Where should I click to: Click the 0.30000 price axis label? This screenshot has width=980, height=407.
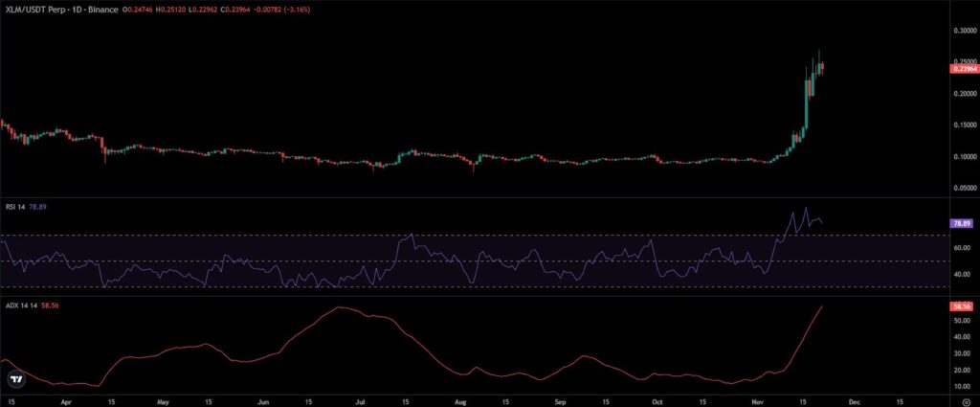coord(963,30)
